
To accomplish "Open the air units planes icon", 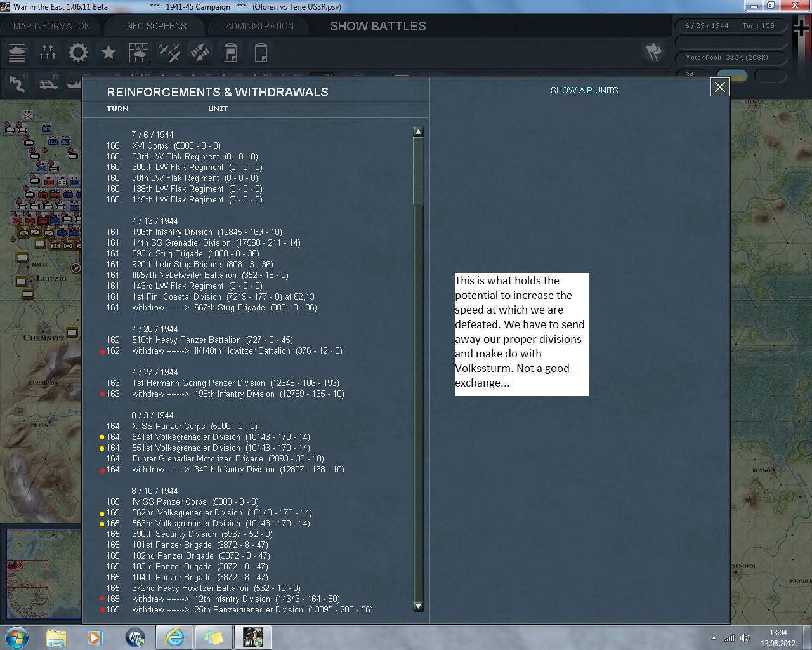I will [x=169, y=52].
